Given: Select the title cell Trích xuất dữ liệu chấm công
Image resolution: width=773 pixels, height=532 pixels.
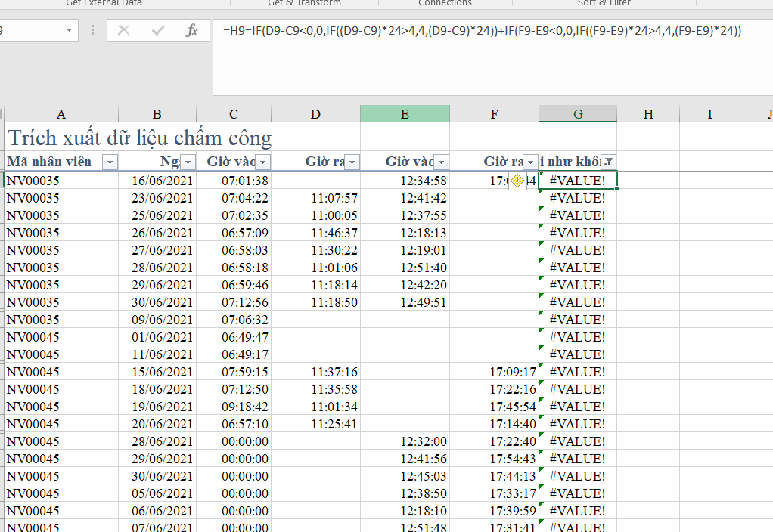Looking at the screenshot, I should [x=139, y=138].
